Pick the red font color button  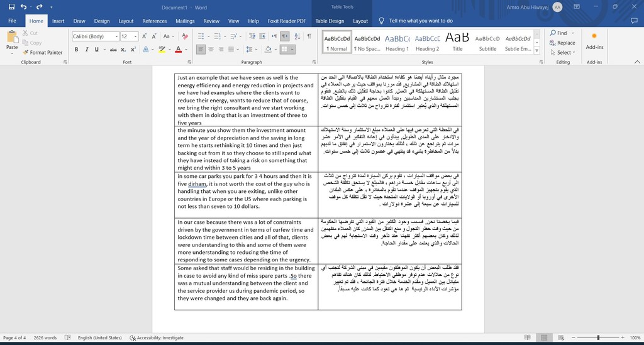tap(178, 50)
